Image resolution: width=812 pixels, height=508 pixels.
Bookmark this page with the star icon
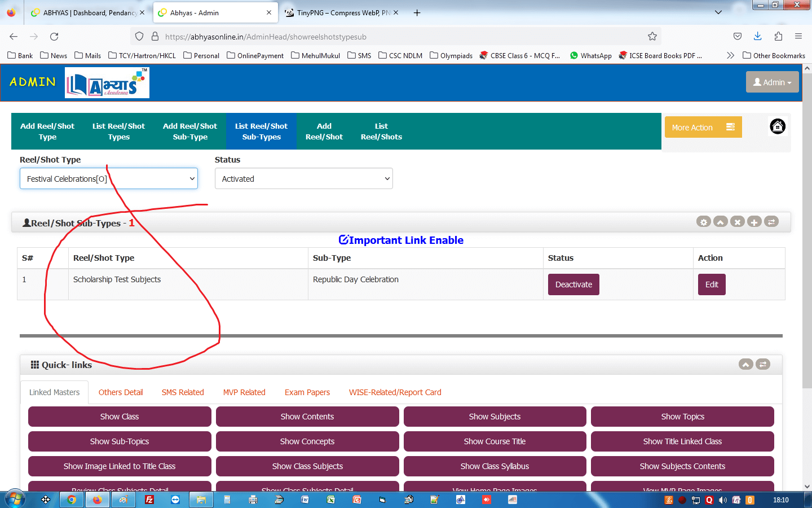point(652,37)
